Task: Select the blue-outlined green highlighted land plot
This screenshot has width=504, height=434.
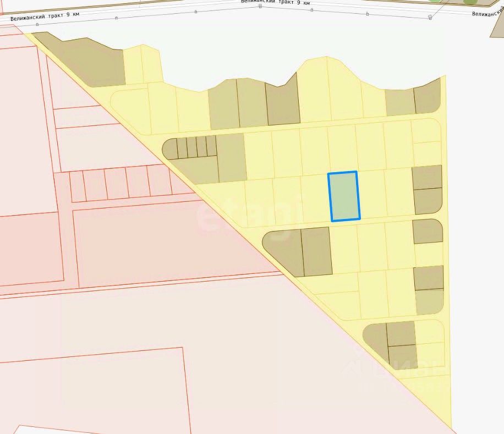Action: pyautogui.click(x=343, y=196)
